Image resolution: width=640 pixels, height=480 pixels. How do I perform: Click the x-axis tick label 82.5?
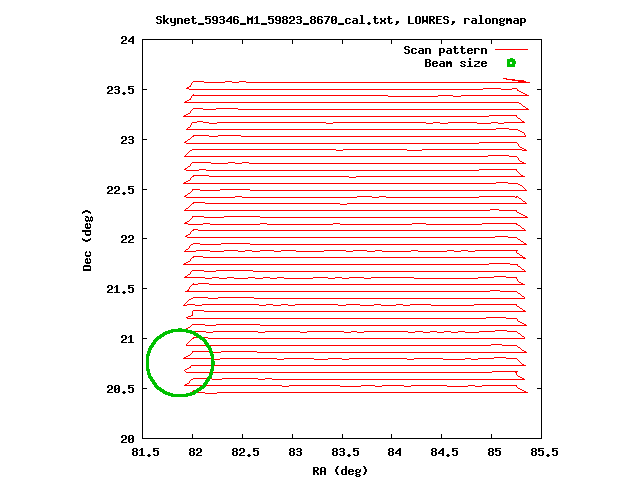245,452
